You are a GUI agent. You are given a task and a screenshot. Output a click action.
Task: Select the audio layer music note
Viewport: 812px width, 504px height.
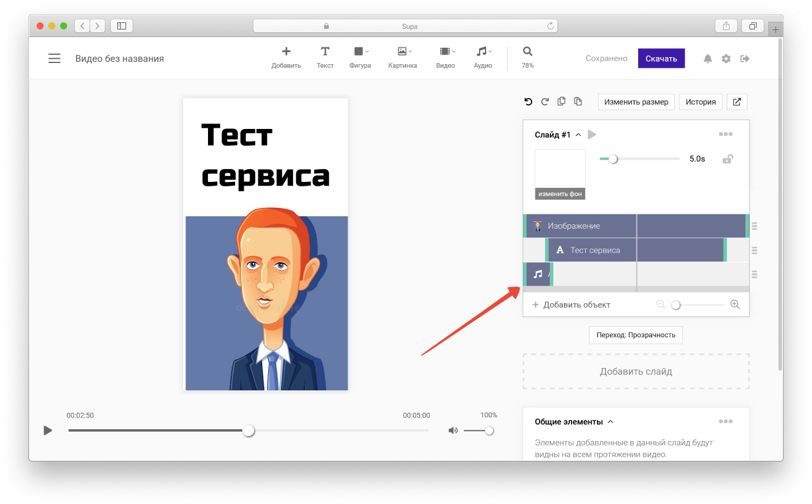pyautogui.click(x=537, y=274)
